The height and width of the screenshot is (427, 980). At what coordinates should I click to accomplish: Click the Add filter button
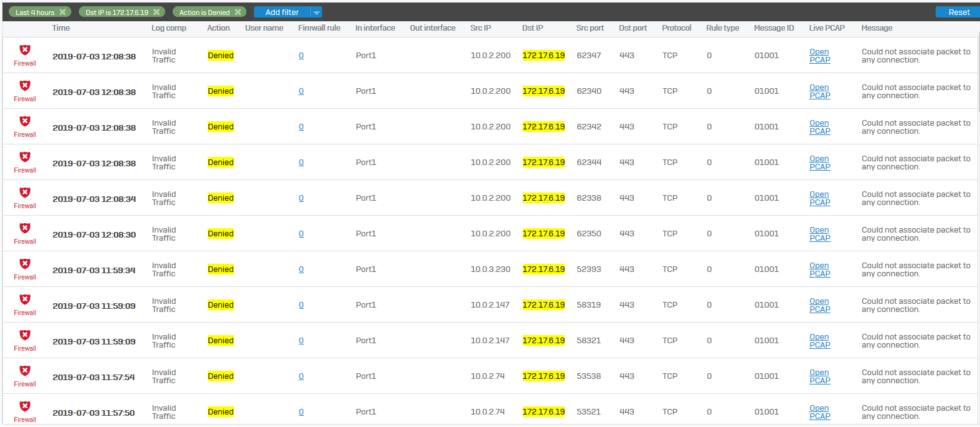pos(282,12)
